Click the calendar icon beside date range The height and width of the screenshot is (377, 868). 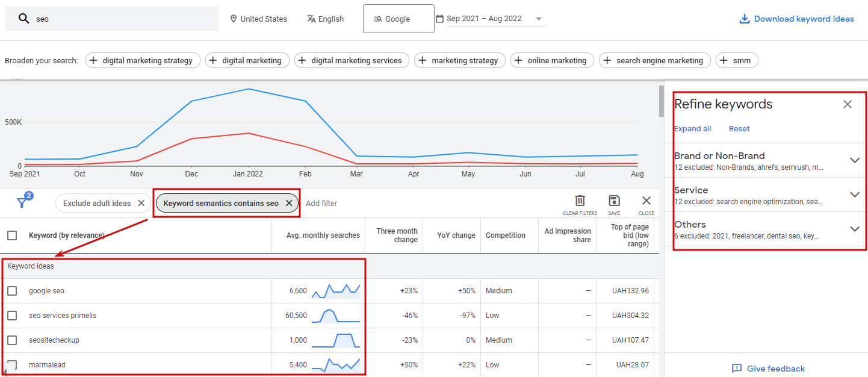click(x=439, y=19)
